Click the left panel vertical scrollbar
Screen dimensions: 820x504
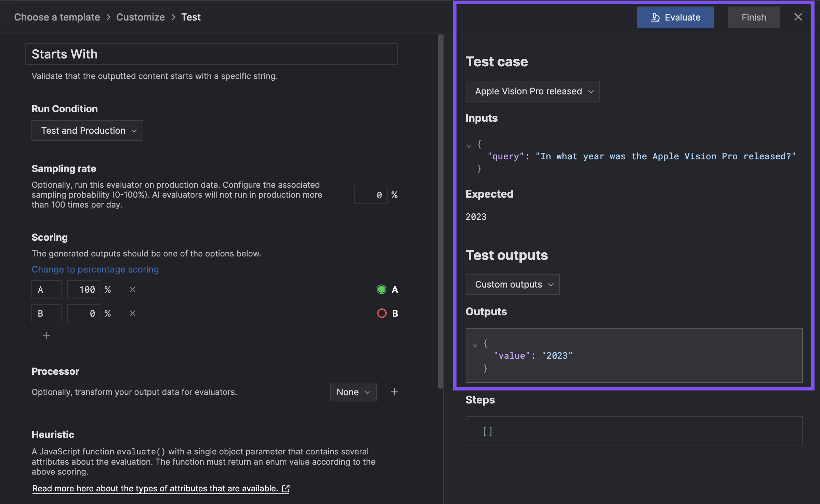tap(440, 211)
